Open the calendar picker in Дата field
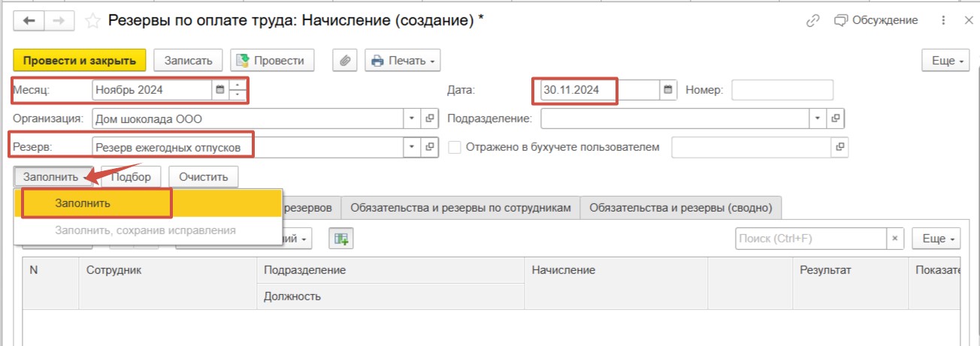 (x=668, y=90)
